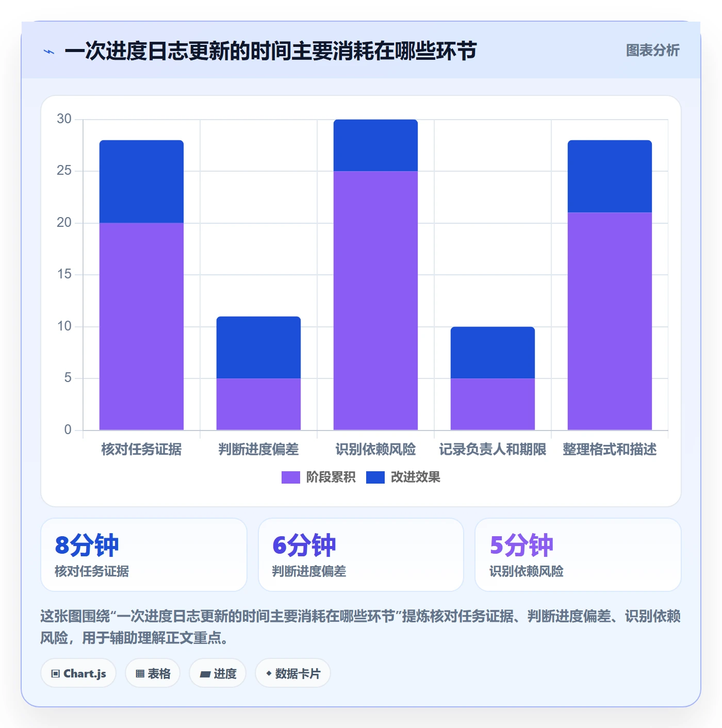Click the 识别依赖风险 x-axis label
The image size is (722, 728).
pyautogui.click(x=375, y=450)
